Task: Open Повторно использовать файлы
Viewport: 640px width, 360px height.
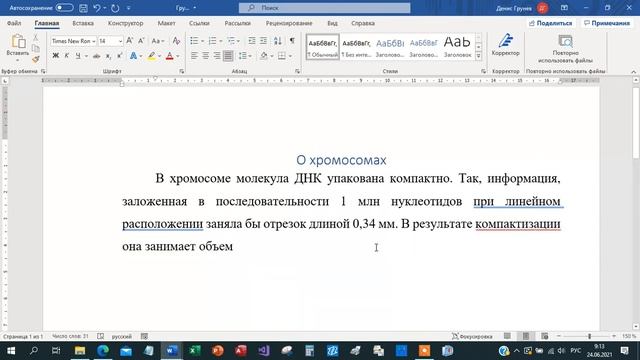Action: [x=565, y=49]
